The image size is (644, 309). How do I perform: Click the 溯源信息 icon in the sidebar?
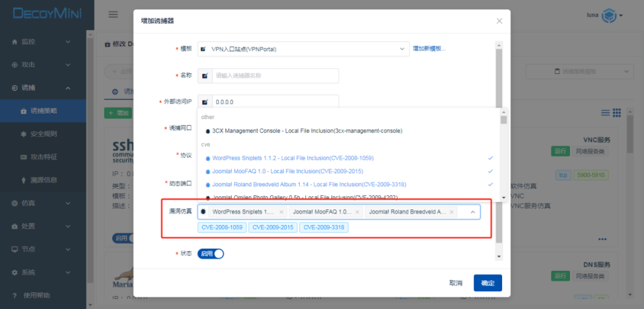click(x=23, y=180)
